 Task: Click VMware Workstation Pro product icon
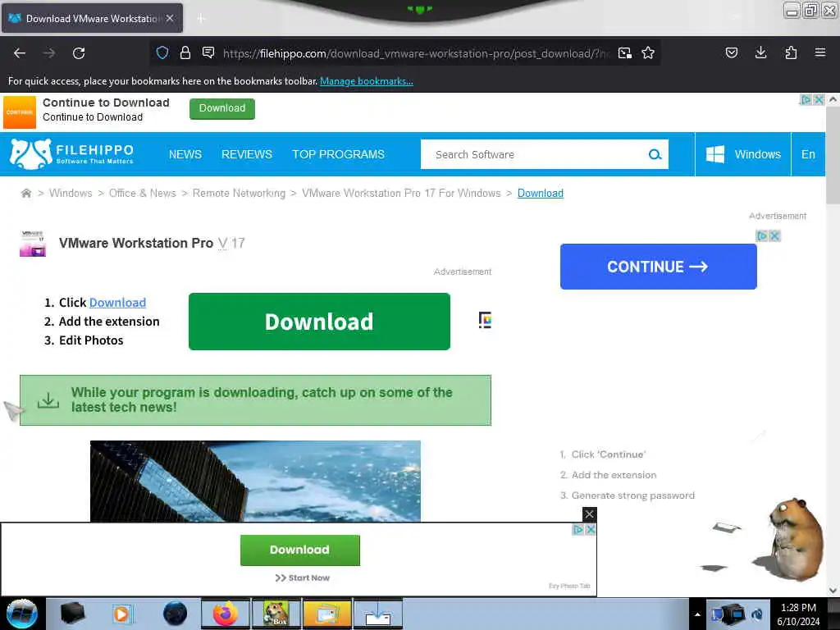point(33,244)
